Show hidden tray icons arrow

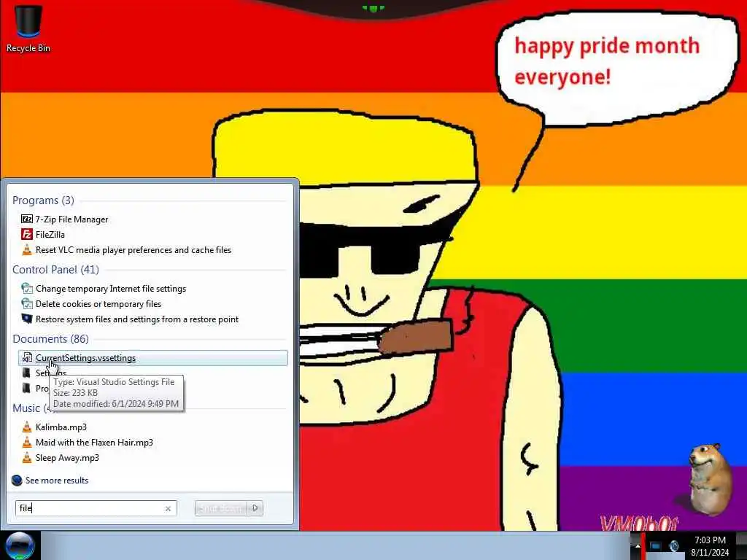[638, 546]
